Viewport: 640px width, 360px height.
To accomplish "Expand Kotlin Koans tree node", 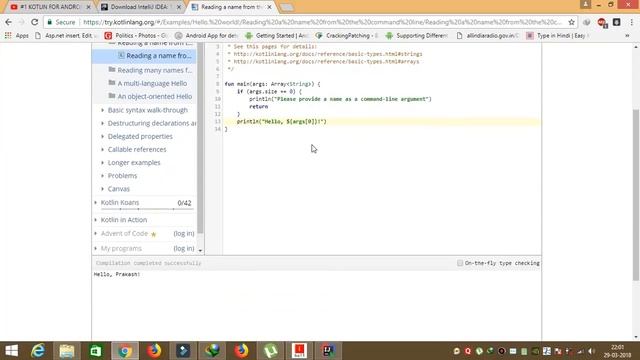I will pyautogui.click(x=96, y=202).
